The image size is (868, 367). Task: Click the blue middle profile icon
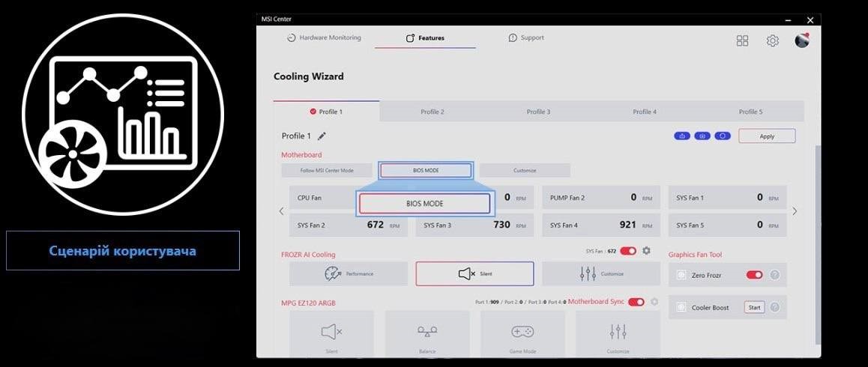(702, 136)
